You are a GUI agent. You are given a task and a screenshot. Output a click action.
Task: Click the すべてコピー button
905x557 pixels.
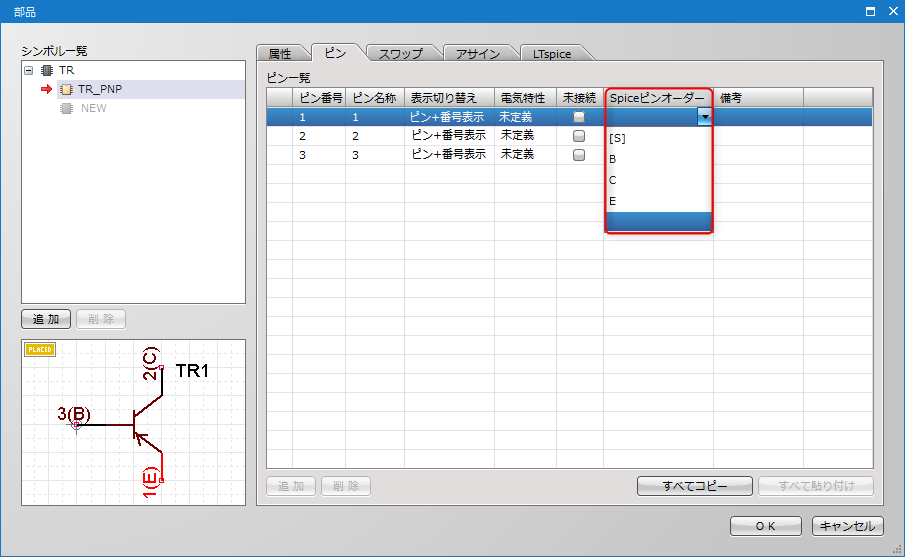[695, 486]
